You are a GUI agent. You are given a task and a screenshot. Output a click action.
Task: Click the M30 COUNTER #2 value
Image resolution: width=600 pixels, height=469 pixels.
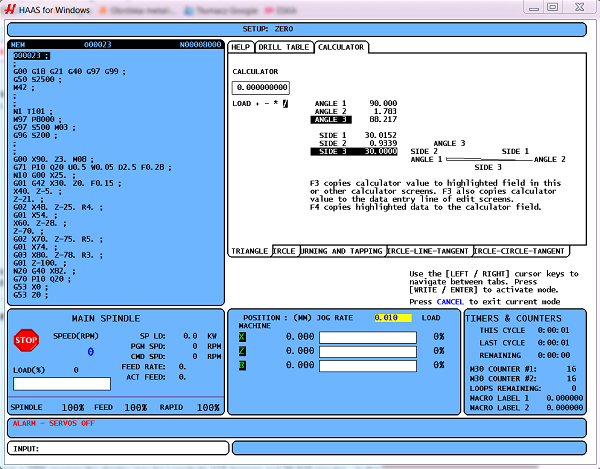pyautogui.click(x=572, y=379)
